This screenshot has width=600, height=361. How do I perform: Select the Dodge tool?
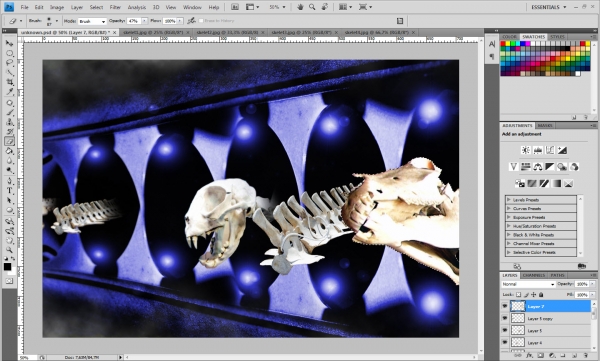click(x=9, y=170)
